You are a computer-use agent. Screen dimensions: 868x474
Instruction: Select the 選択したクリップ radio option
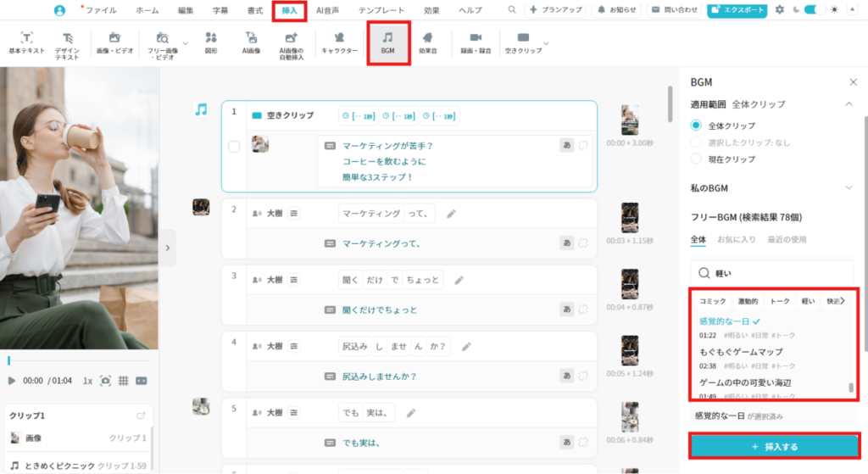pyautogui.click(x=696, y=142)
